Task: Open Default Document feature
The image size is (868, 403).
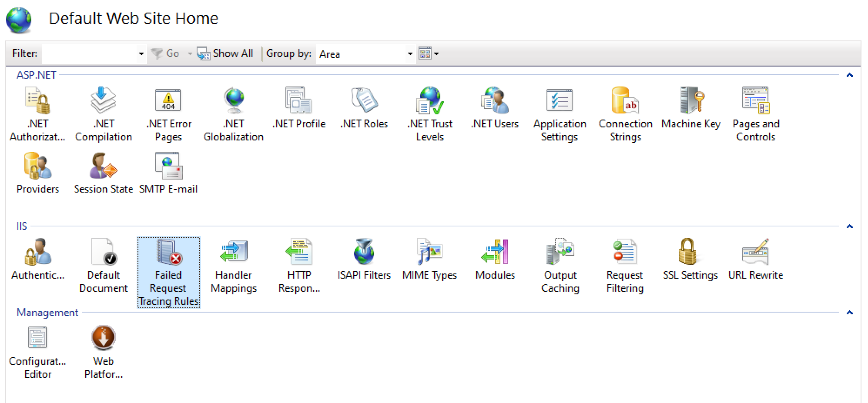Action: (104, 266)
